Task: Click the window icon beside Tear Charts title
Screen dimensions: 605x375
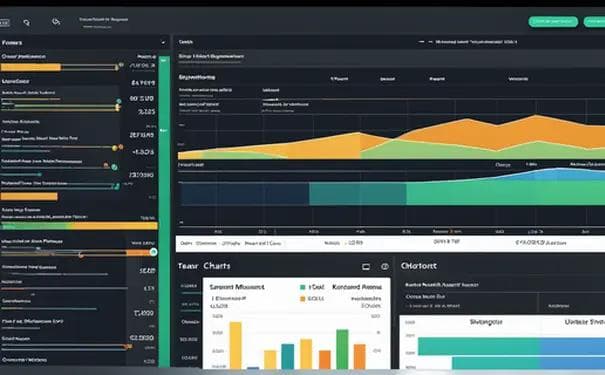Action: point(366,267)
